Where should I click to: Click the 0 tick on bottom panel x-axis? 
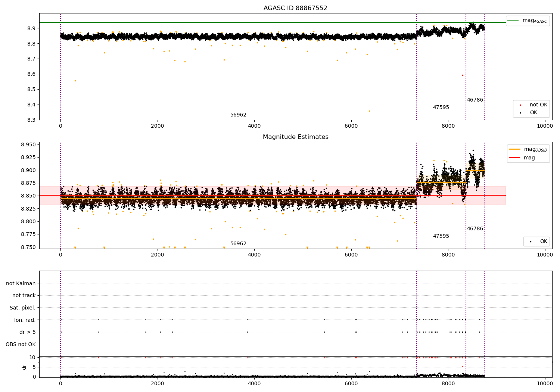[x=60, y=383]
